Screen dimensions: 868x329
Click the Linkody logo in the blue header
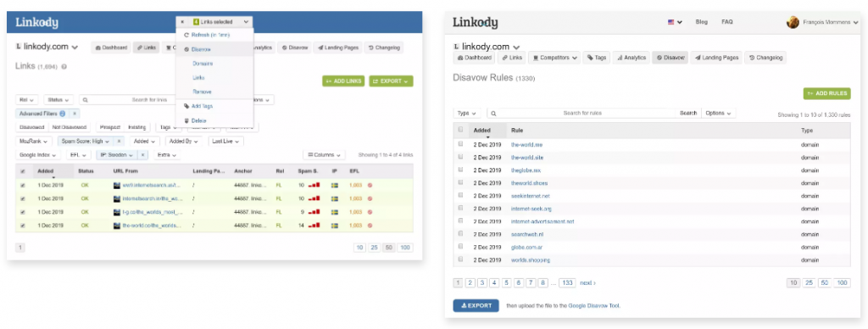36,23
